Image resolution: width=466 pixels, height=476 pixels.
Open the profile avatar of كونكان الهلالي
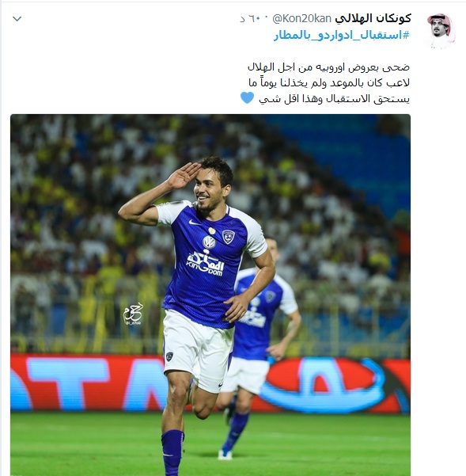click(x=441, y=30)
